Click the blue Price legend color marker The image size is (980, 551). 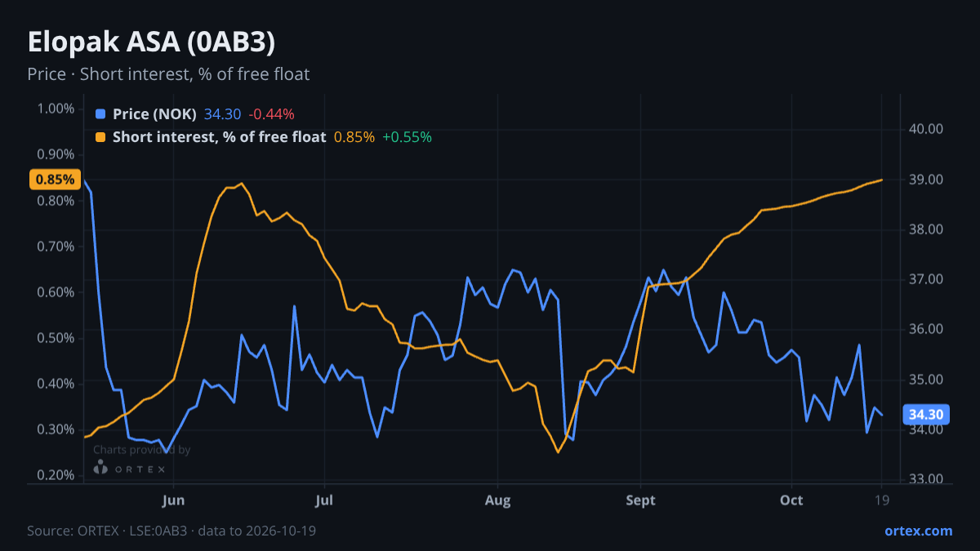100,114
